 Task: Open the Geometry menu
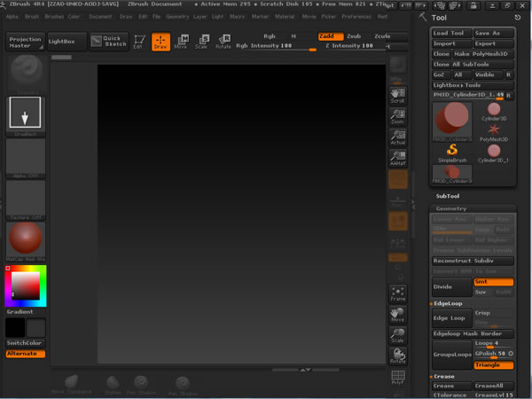(x=177, y=16)
